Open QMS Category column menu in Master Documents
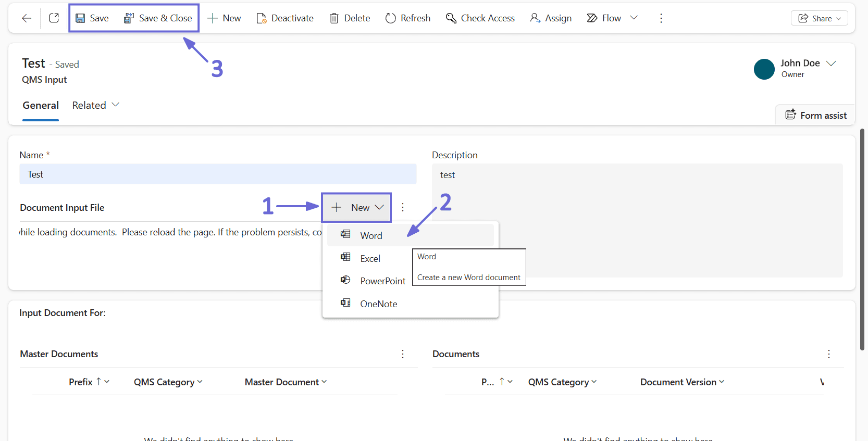Viewport: 868px width, 441px height. click(168, 382)
